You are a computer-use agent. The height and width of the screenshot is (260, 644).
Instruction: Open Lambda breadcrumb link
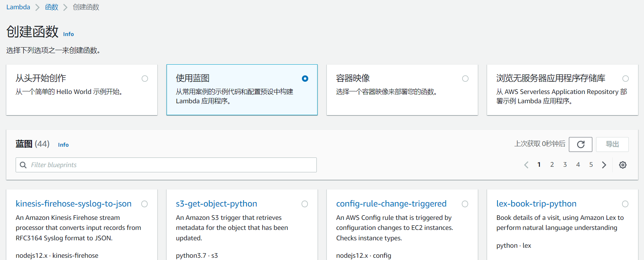(x=18, y=7)
